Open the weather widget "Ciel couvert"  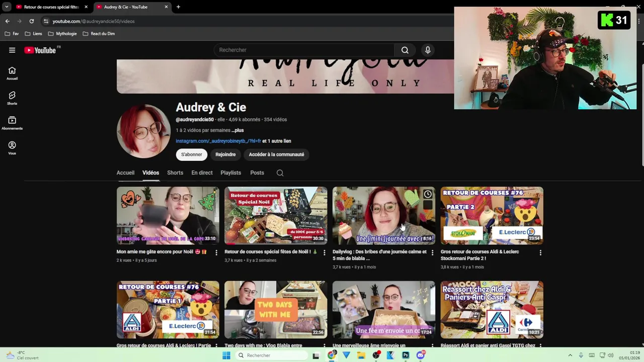pos(22,355)
